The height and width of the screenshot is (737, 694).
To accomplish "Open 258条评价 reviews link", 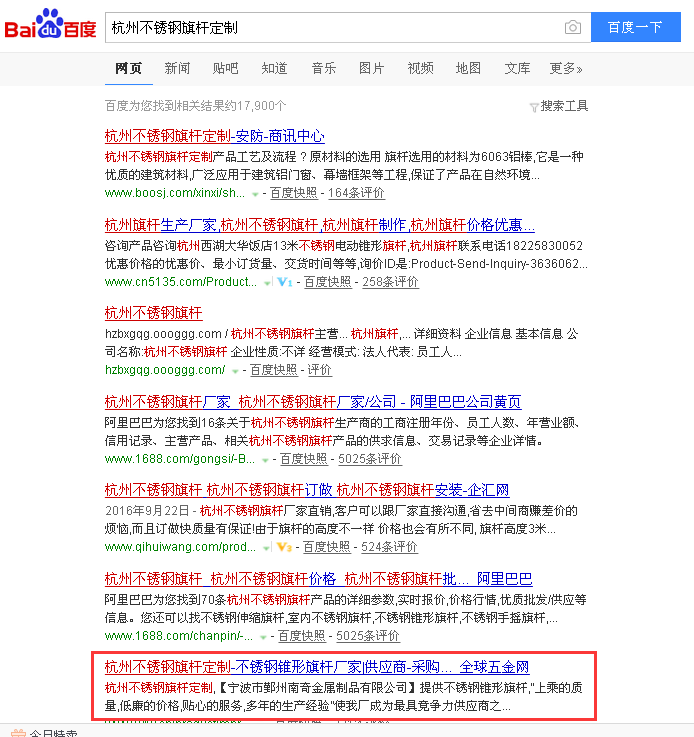I will pyautogui.click(x=390, y=282).
